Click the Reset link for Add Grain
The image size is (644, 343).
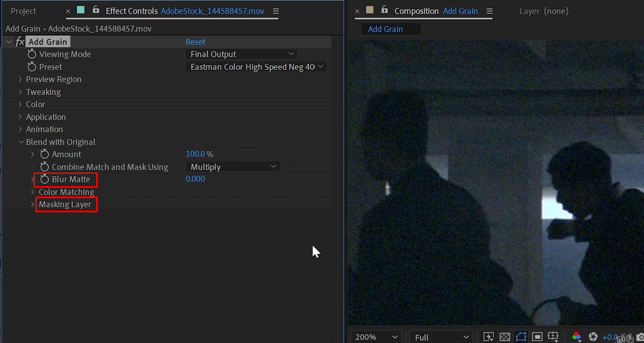[x=195, y=42]
